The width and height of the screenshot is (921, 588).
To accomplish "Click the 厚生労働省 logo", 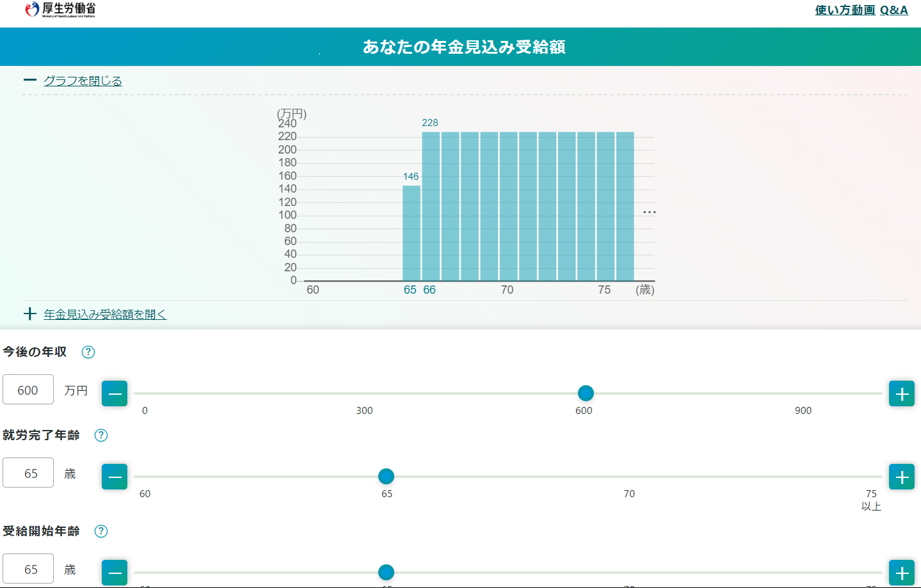I will pyautogui.click(x=60, y=10).
